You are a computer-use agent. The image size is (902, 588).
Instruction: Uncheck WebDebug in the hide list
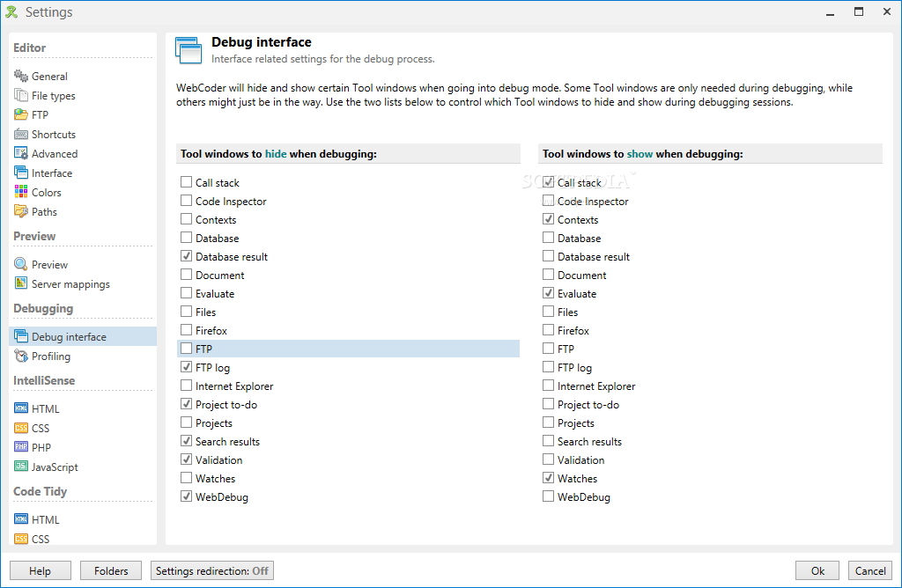187,497
